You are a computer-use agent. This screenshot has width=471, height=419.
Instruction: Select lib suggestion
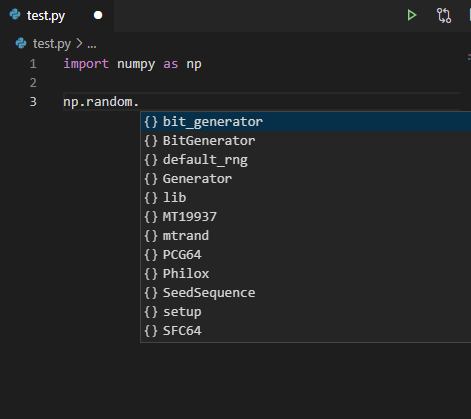click(x=306, y=198)
